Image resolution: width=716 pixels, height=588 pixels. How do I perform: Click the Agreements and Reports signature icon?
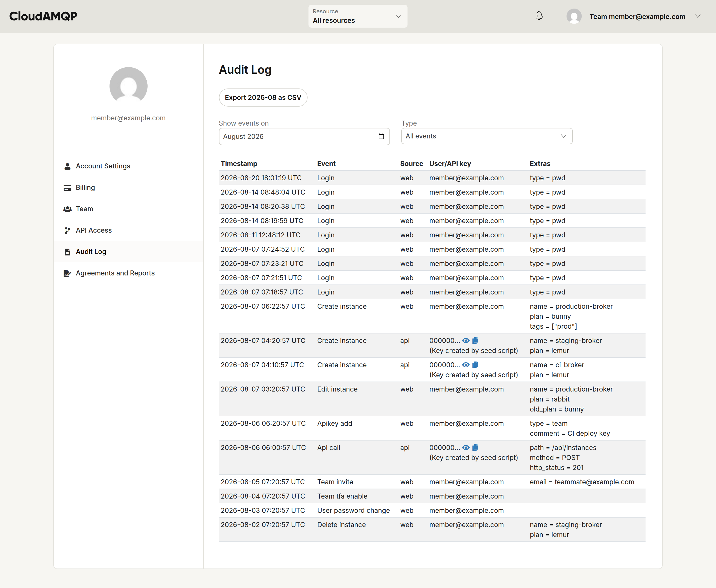[x=67, y=273]
